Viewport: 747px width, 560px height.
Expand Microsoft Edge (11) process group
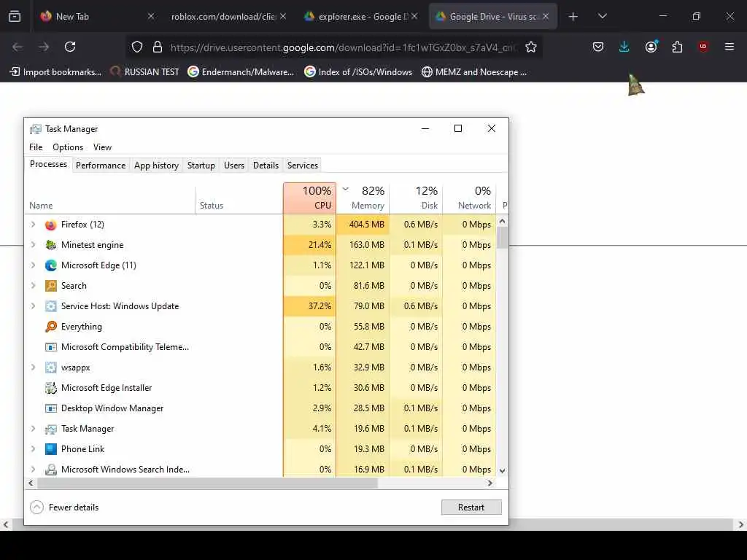(33, 265)
